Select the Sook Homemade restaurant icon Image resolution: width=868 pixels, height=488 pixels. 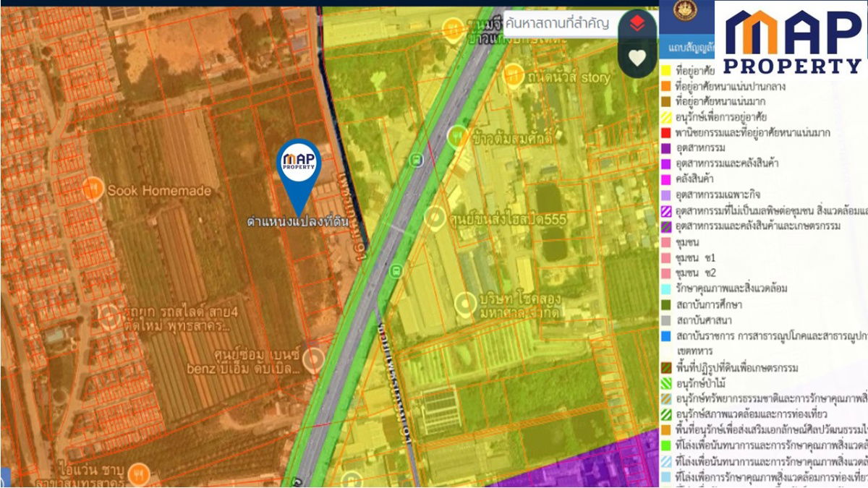[x=92, y=190]
